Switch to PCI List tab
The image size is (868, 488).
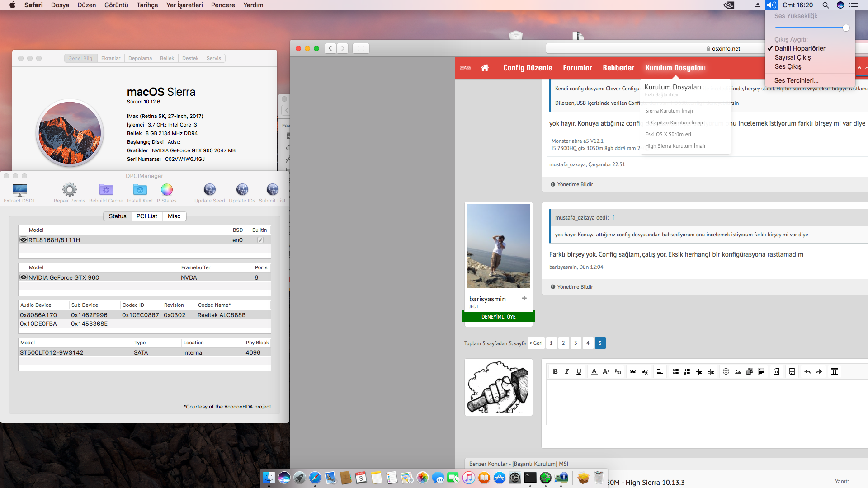point(146,216)
